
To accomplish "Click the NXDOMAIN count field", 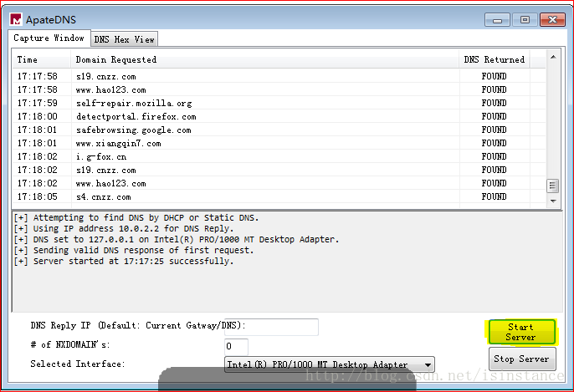I will (236, 346).
